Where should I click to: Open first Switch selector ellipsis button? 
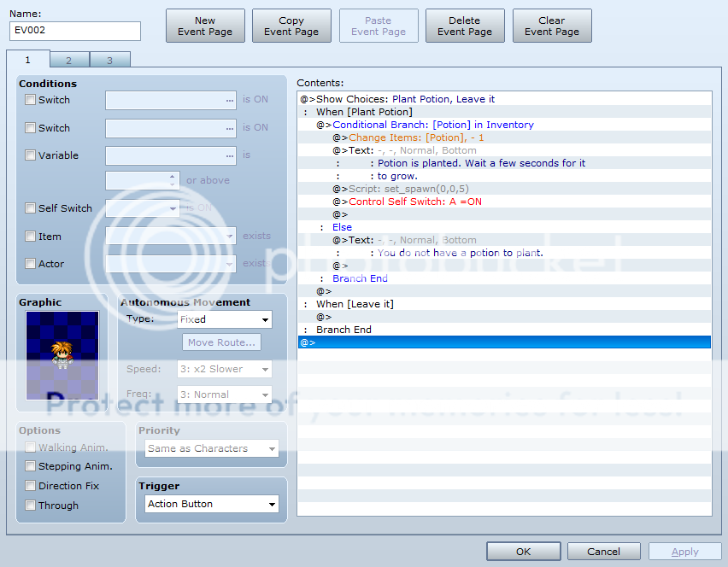tap(229, 100)
